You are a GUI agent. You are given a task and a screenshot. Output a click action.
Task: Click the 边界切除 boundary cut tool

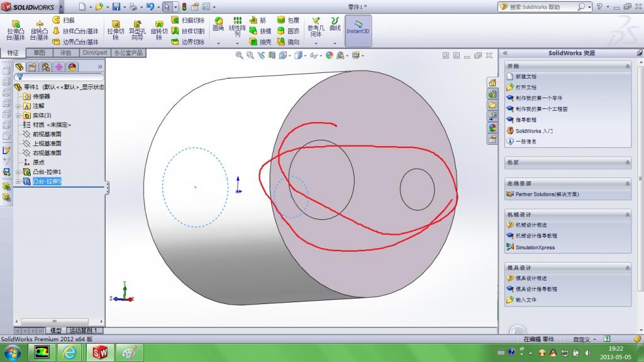187,42
